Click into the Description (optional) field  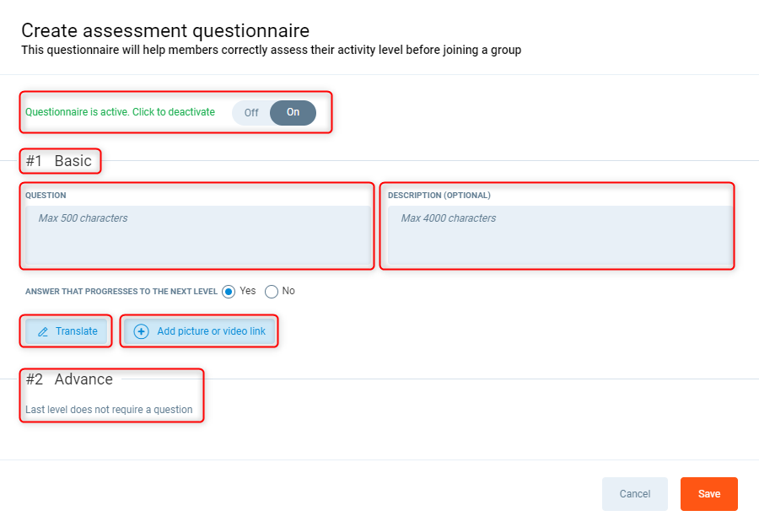coord(558,235)
